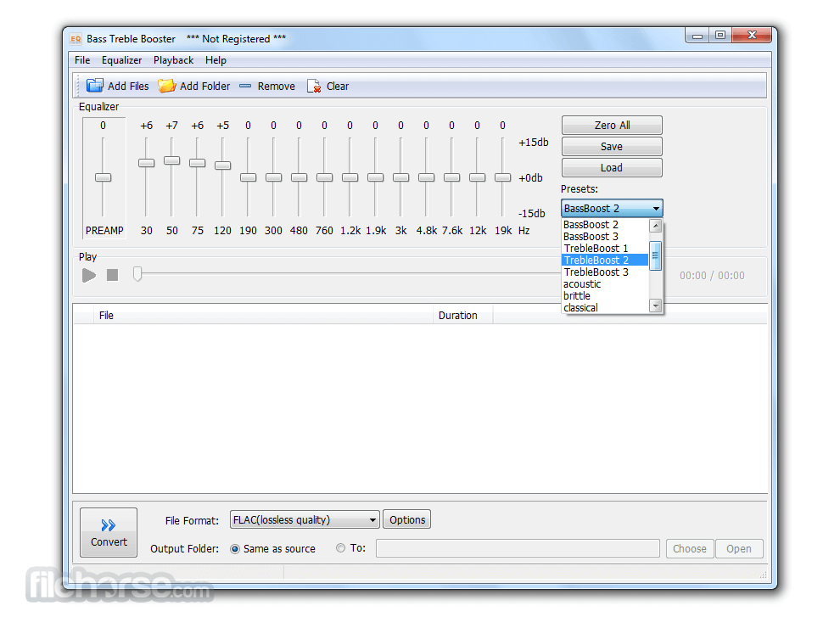The width and height of the screenshot is (840, 628).
Task: Click the Load preset button
Action: (612, 168)
